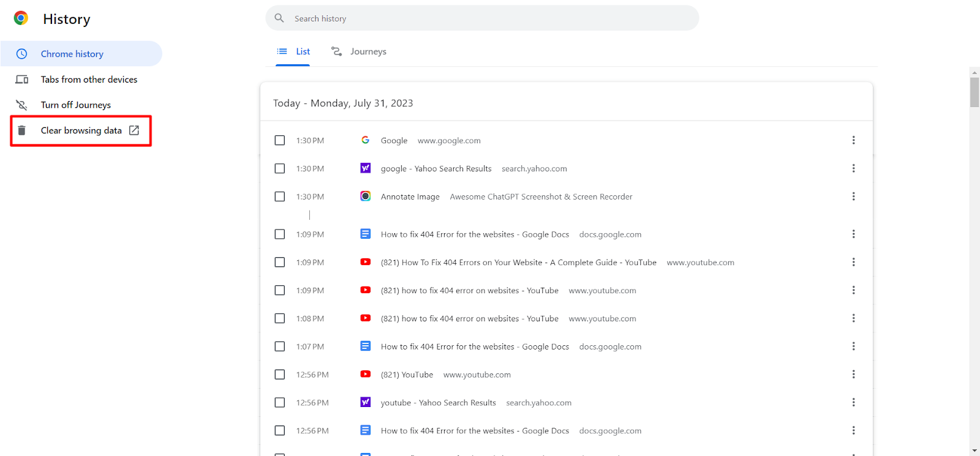Click the Chrome history clock icon

(21, 54)
